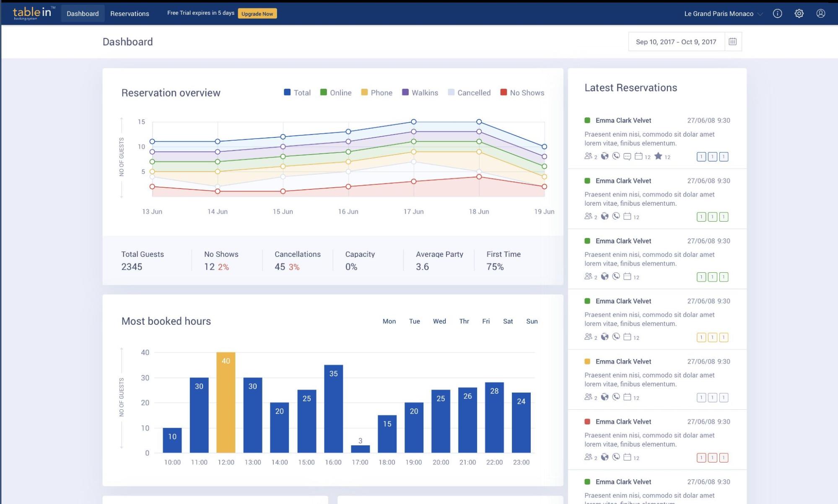Click the settings gear icon in top navigation
Viewport: 838px width, 504px height.
(800, 14)
